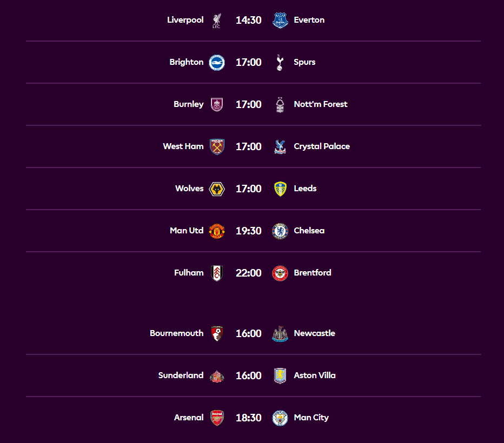Open the 19:30 Man Utd vs Chelsea fixture
Image resolution: width=504 pixels, height=443 pixels.
coord(253,231)
